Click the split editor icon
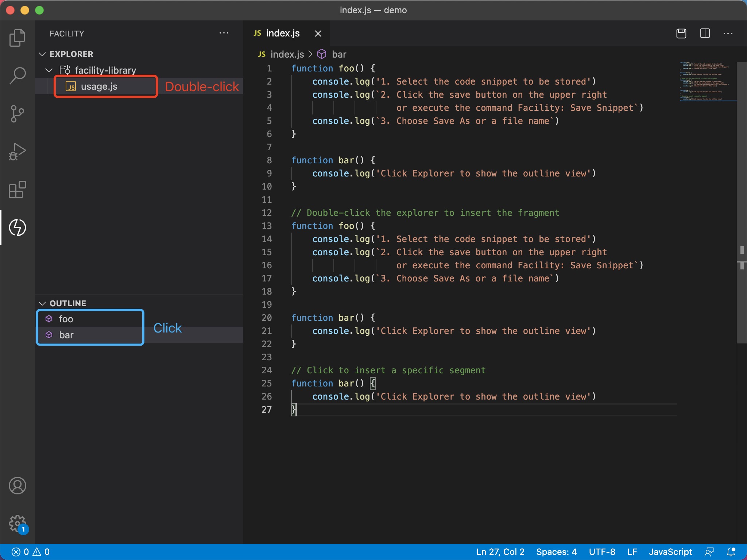Viewport: 747px width, 560px height. coord(705,34)
